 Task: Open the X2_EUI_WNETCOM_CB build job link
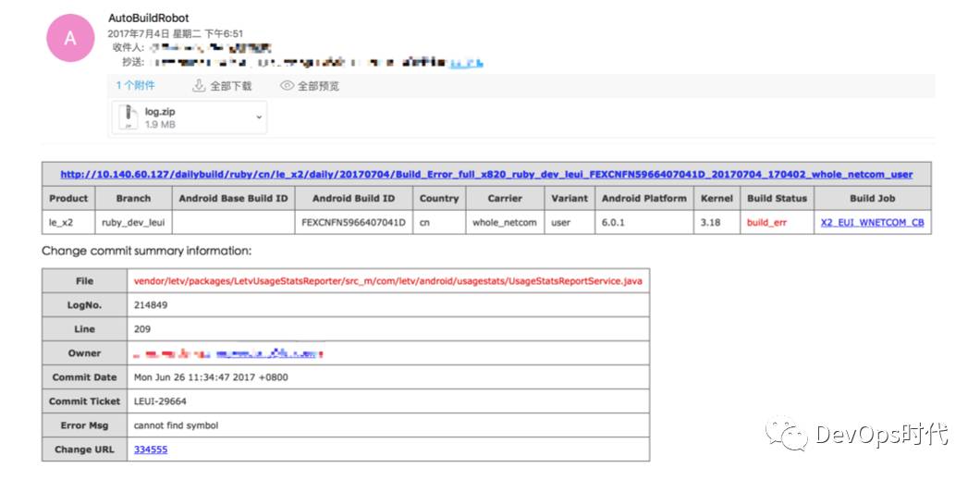872,223
